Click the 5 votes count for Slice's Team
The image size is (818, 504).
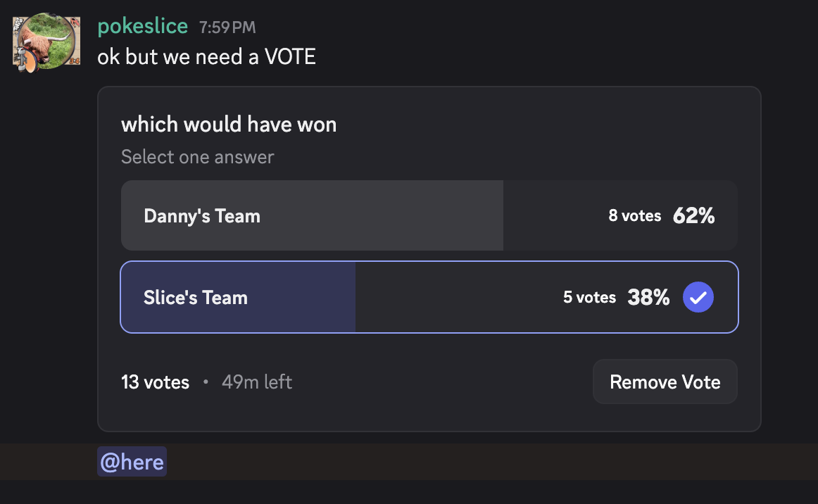[x=589, y=298]
